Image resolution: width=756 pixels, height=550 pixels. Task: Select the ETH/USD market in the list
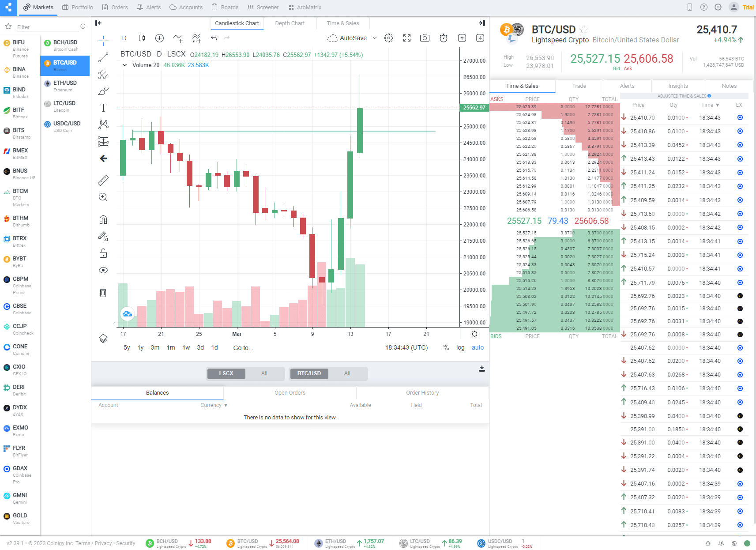[65, 86]
